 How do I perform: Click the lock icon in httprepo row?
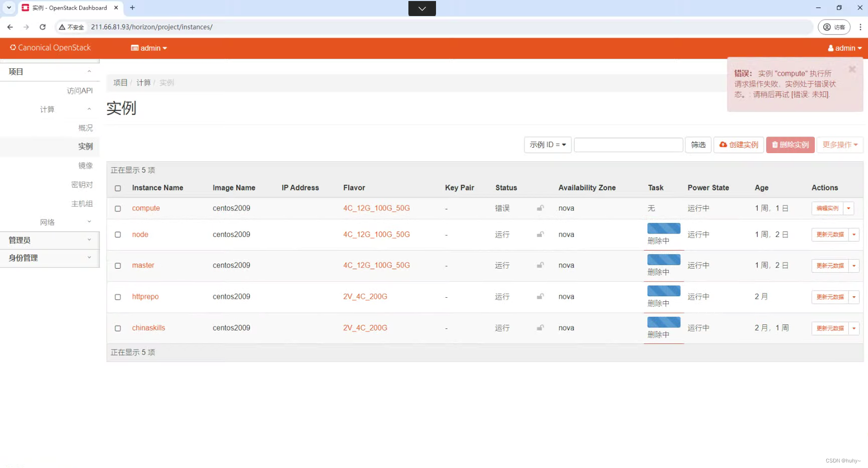[540, 296]
